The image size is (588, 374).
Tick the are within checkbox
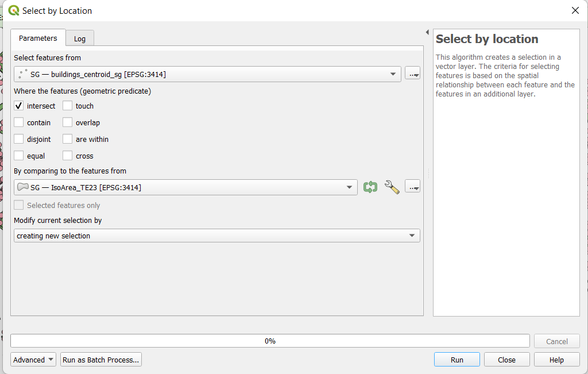68,139
